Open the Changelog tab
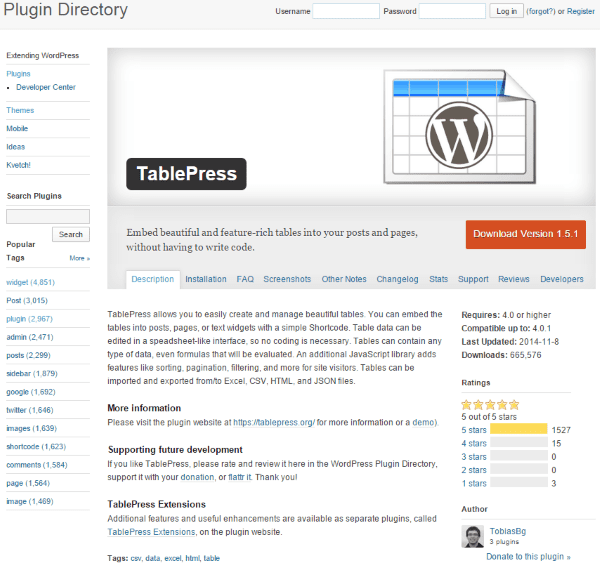Viewport: 600px width, 568px height. (x=397, y=279)
